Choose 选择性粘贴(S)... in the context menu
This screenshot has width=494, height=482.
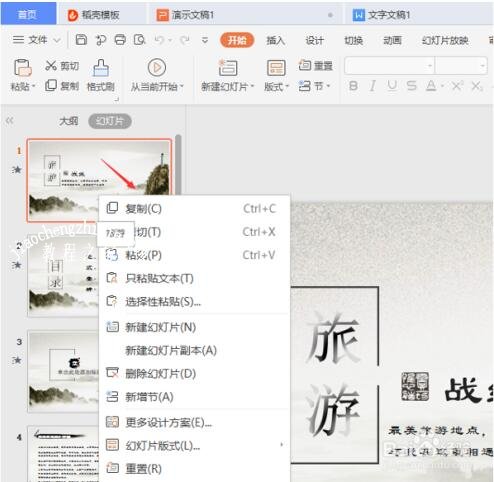click(194, 302)
